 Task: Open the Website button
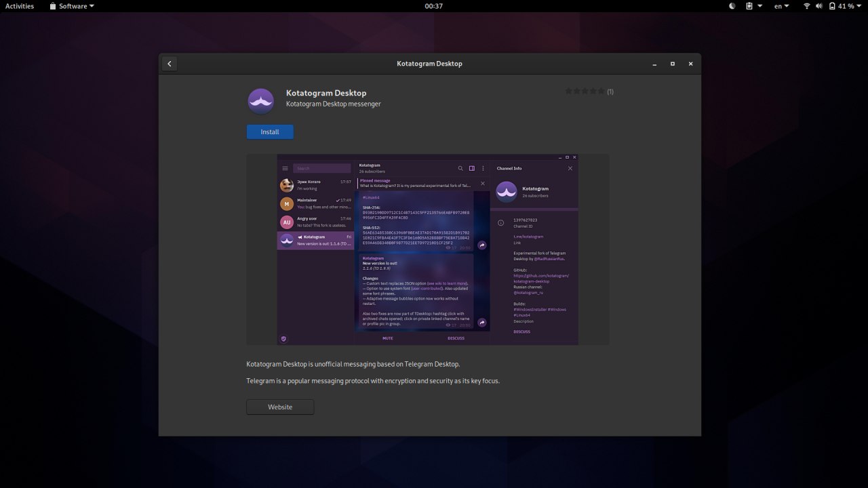[280, 407]
